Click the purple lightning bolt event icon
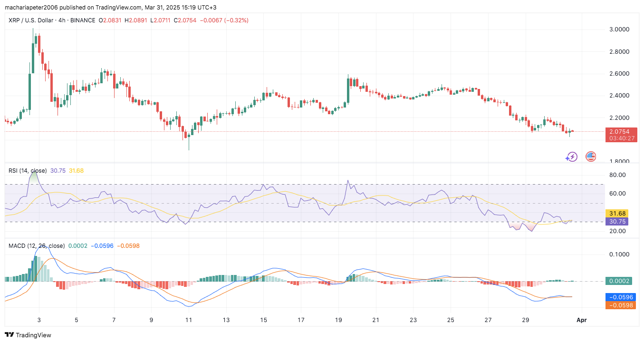Image resolution: width=644 pixels, height=343 pixels. pyautogui.click(x=571, y=157)
